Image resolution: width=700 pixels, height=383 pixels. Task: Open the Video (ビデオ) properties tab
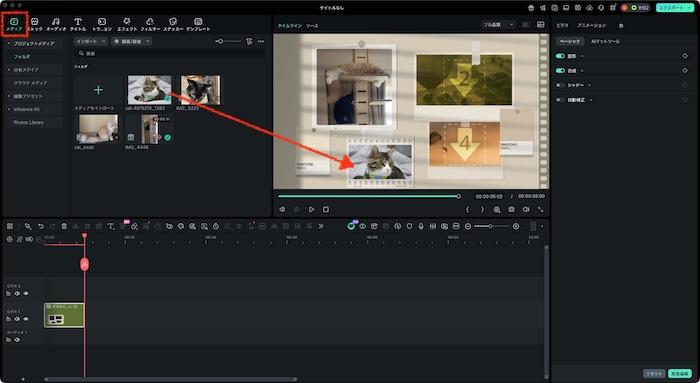click(x=562, y=25)
